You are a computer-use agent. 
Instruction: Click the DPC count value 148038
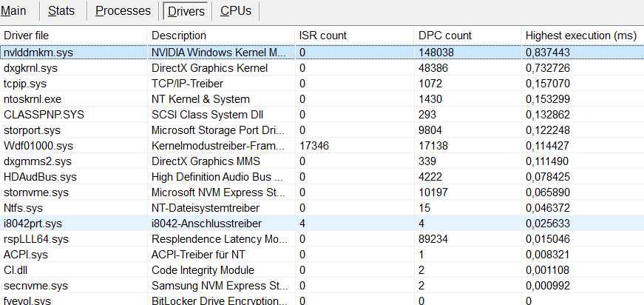pos(436,53)
